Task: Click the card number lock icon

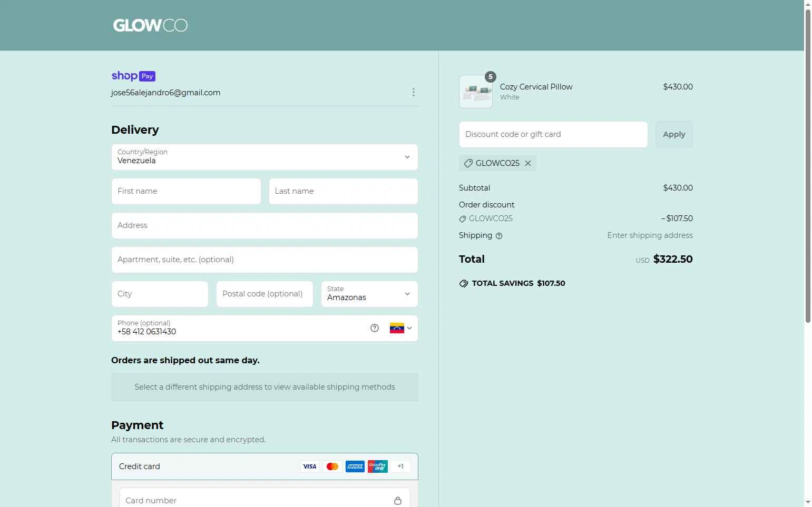Action: click(x=398, y=501)
